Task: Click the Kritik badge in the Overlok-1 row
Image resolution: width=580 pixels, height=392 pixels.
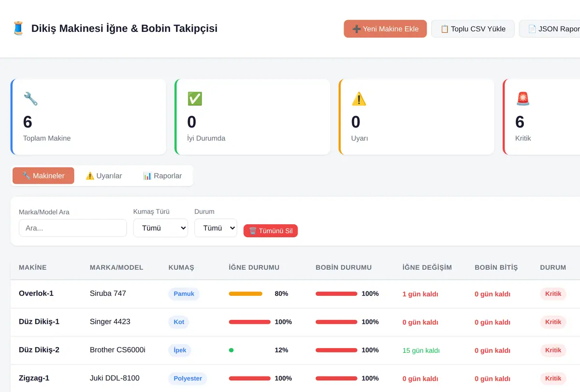Action: click(553, 294)
